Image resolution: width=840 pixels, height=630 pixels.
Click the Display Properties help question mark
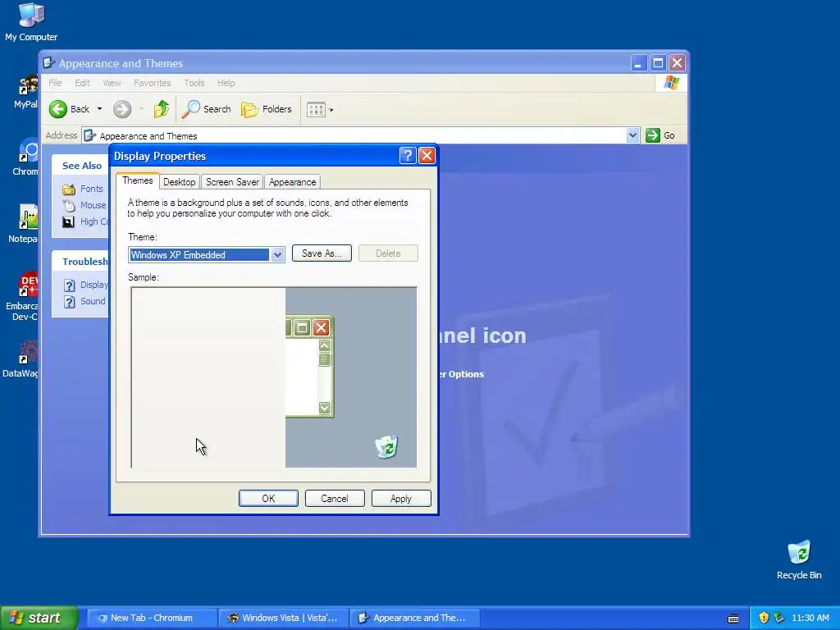[x=408, y=156]
